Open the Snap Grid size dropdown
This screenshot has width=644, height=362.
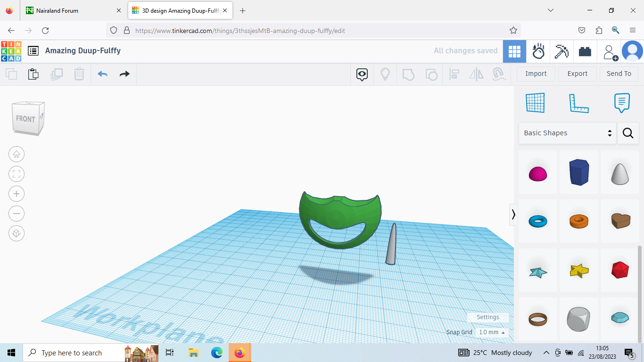coord(491,332)
